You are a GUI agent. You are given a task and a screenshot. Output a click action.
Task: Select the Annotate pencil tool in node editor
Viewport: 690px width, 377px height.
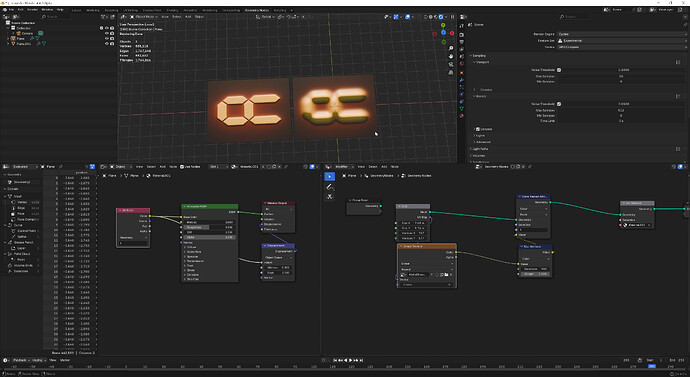pos(330,187)
